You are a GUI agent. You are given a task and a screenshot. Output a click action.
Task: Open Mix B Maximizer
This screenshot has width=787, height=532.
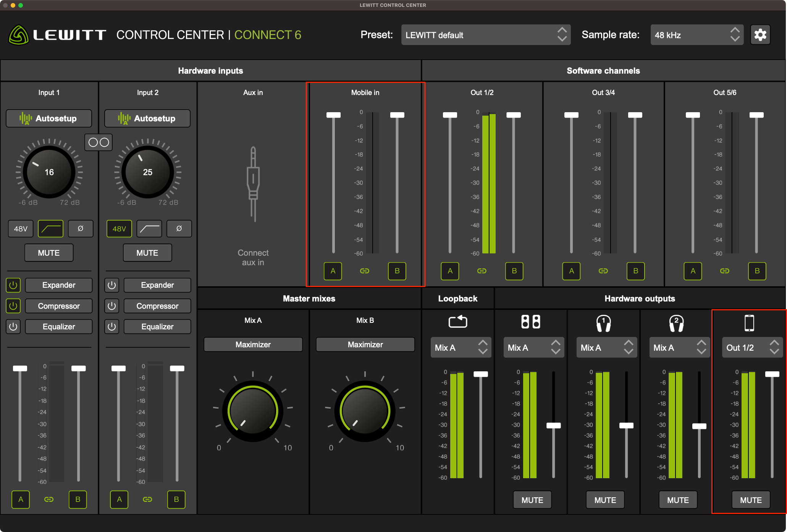(365, 344)
